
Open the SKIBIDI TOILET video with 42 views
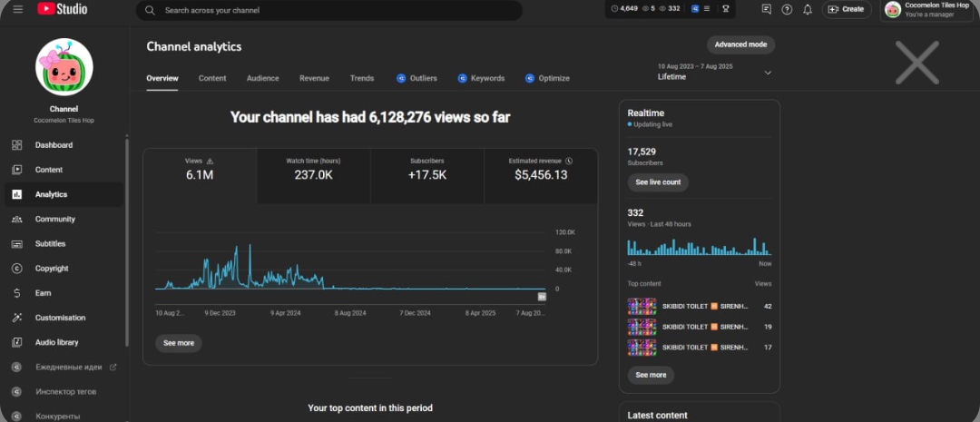[700, 307]
